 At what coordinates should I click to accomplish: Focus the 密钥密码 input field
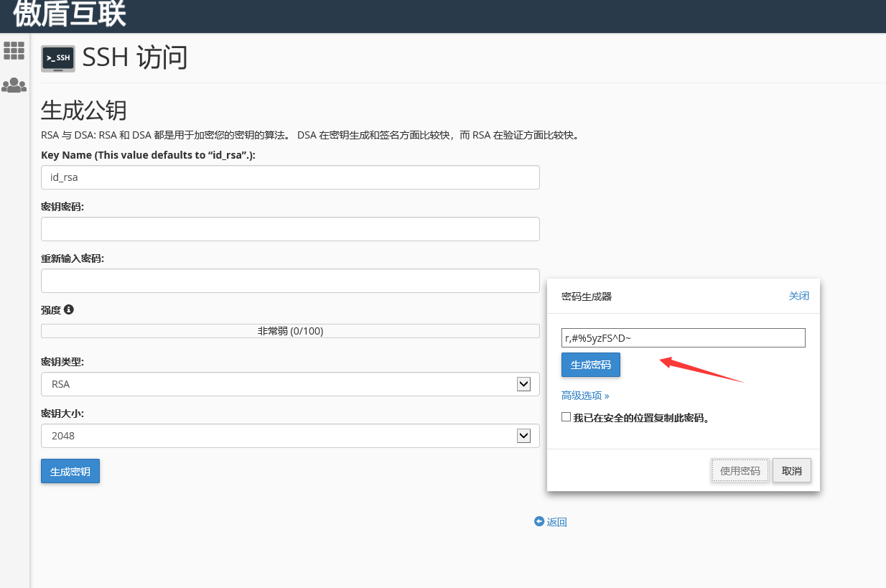click(290, 229)
